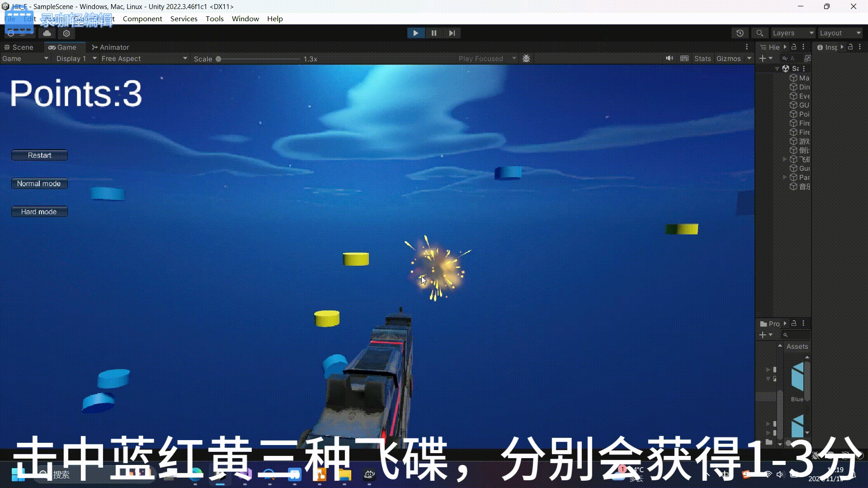Screen dimensions: 868x488
Task: Click the bug debug icon beside Play Focused
Action: (x=526, y=58)
